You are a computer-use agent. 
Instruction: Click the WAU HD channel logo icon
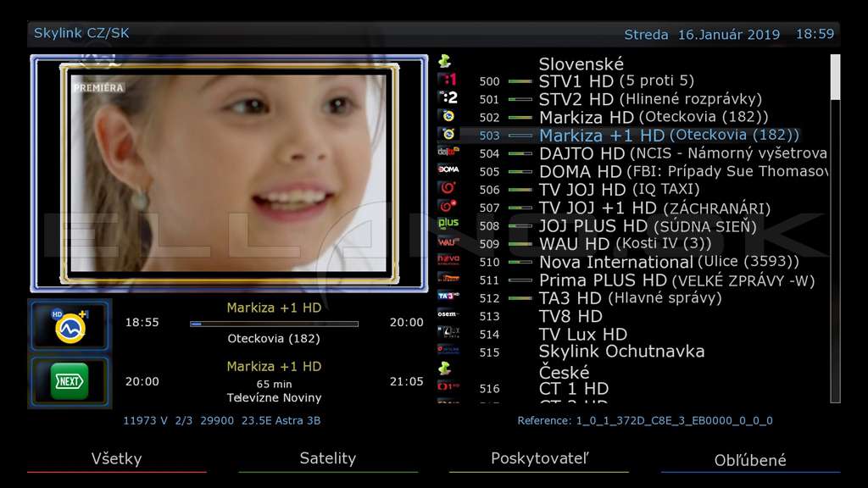[448, 241]
